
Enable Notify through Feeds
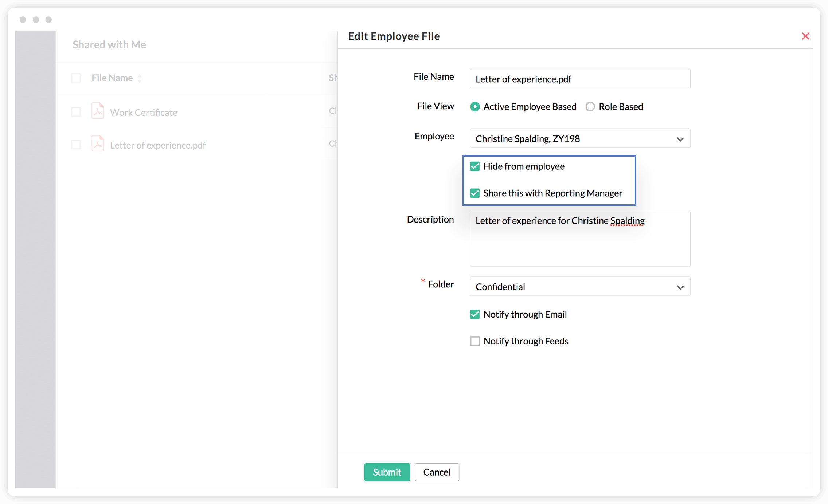click(x=474, y=341)
